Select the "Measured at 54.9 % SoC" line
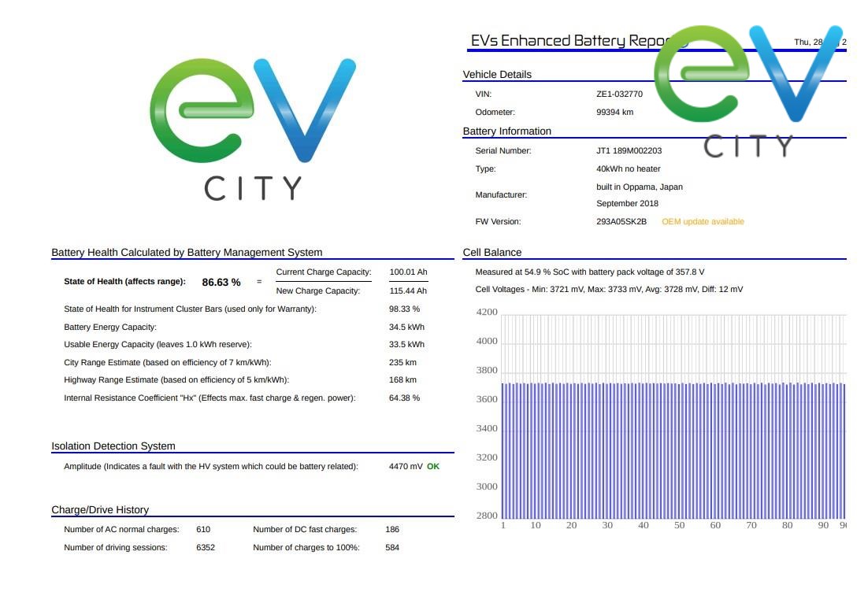Viewport: 868px width, 592px height. pos(589,272)
